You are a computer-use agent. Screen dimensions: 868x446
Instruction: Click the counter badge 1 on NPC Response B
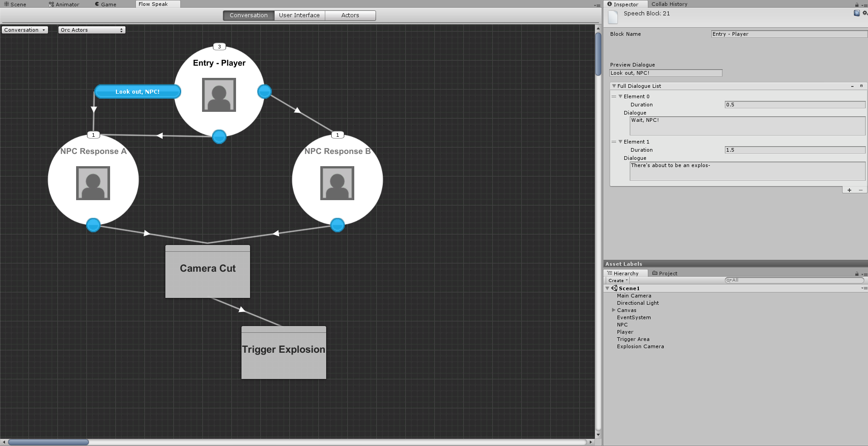[338, 135]
